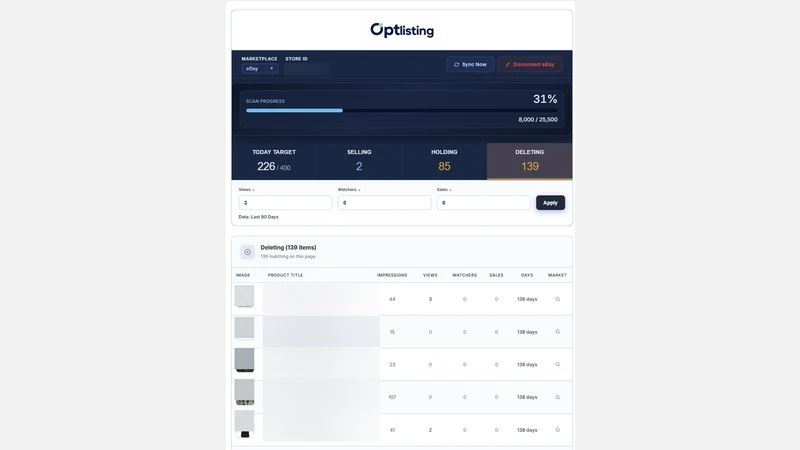Image resolution: width=800 pixels, height=450 pixels.
Task: Click the Market column header
Action: pyautogui.click(x=557, y=275)
